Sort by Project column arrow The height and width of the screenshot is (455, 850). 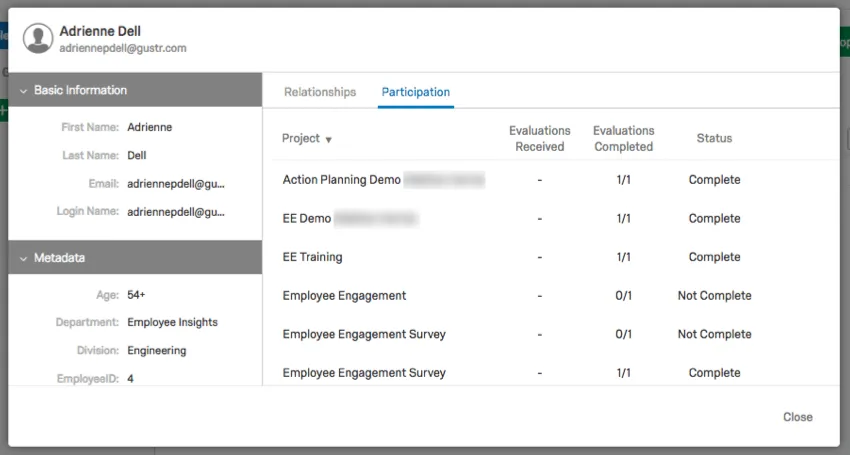(x=328, y=140)
